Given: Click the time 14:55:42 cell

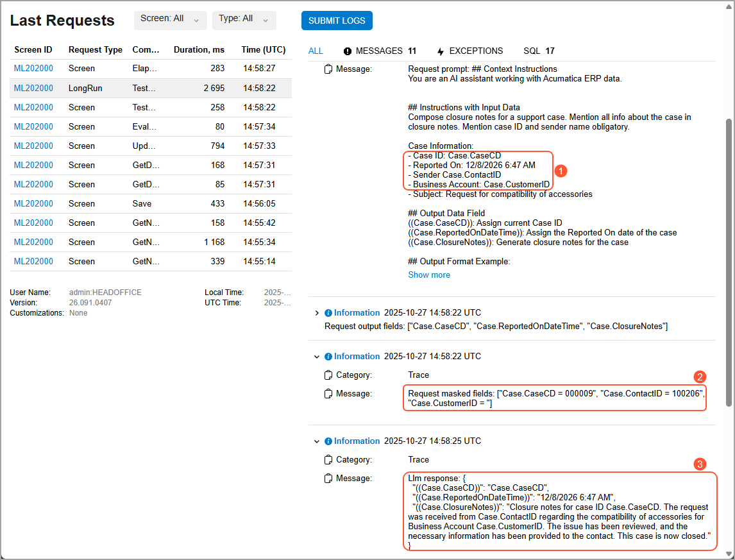Looking at the screenshot, I should [x=259, y=223].
